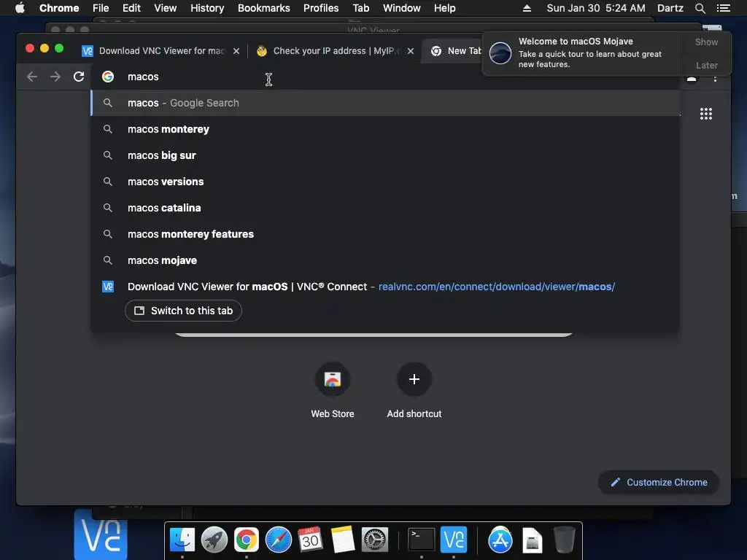Pick 'macos monterey features' suggestion
The height and width of the screenshot is (560, 747).
coord(385,234)
